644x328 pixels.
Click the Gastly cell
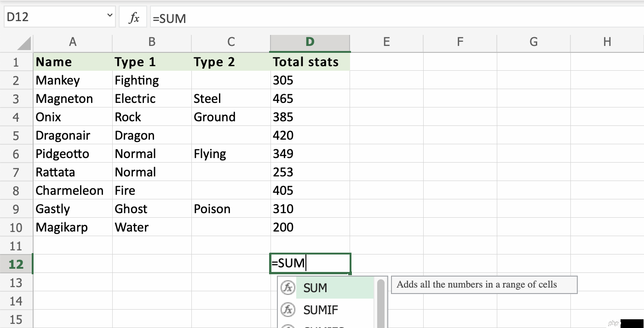73,209
